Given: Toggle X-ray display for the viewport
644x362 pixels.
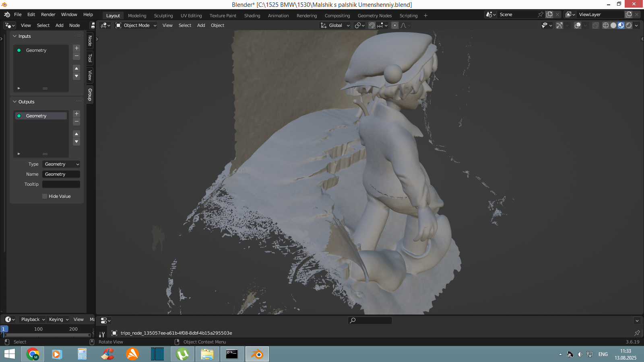Looking at the screenshot, I should [595, 25].
